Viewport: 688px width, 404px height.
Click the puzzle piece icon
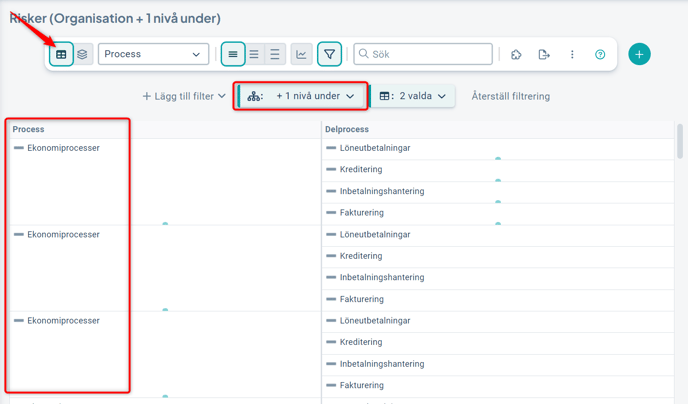[x=516, y=54]
